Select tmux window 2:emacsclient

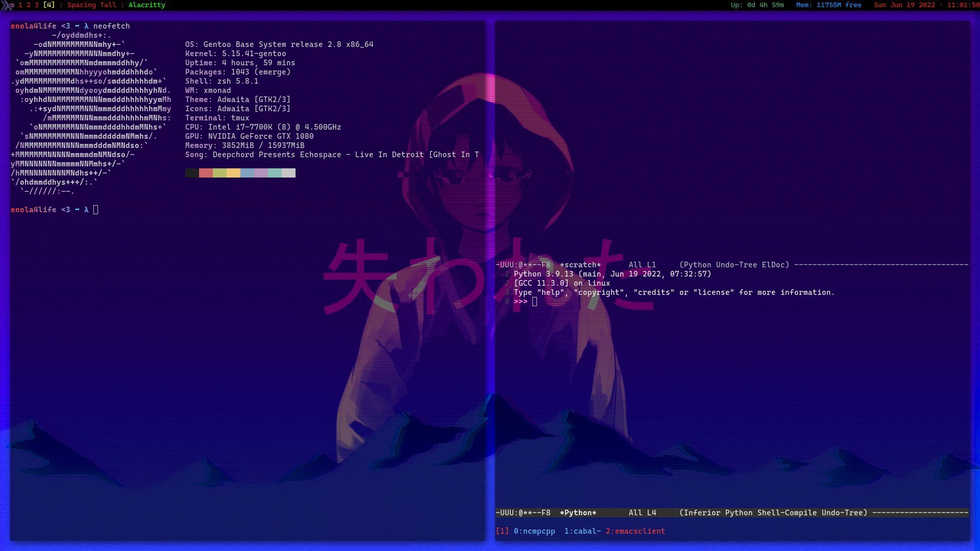tap(635, 531)
